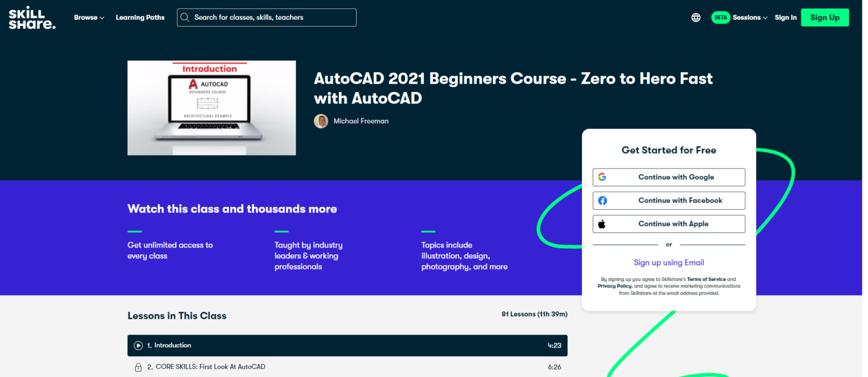Click the lock icon on CORE SKILLS lesson

[x=138, y=366]
